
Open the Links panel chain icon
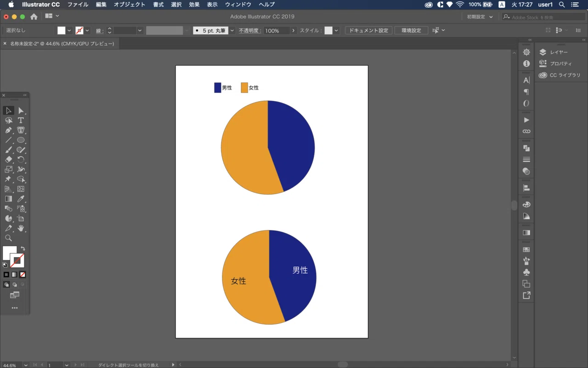point(526,131)
